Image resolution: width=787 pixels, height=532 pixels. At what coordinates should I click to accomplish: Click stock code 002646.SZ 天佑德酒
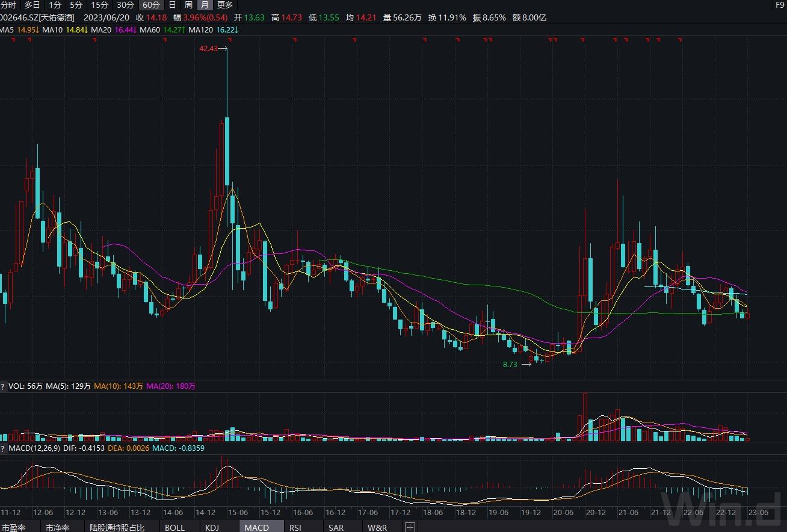point(37,17)
